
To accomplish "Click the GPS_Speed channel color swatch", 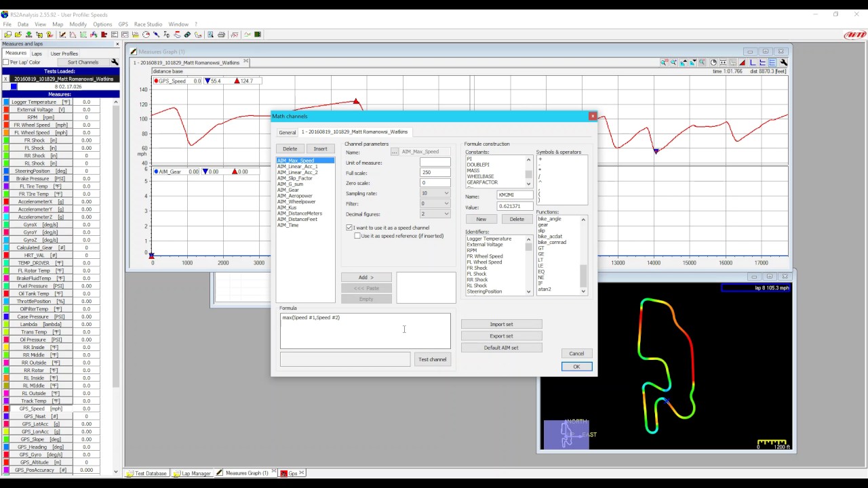I will coord(6,409).
